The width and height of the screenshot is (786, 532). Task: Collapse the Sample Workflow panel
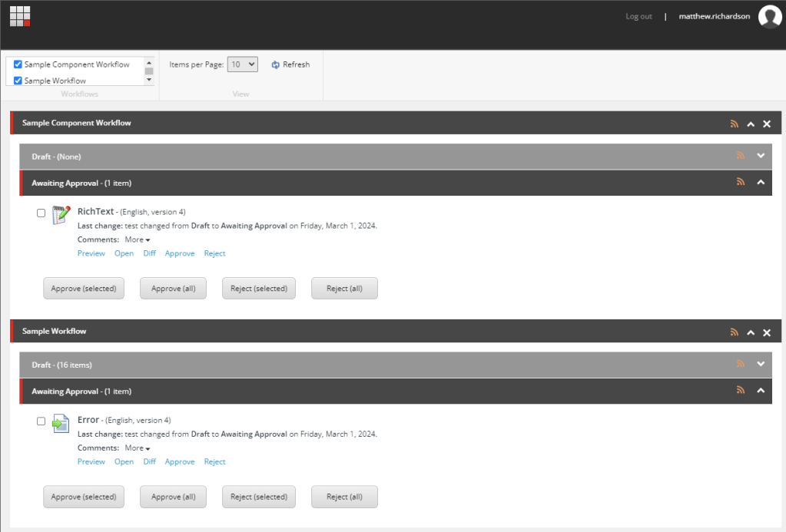(x=751, y=332)
